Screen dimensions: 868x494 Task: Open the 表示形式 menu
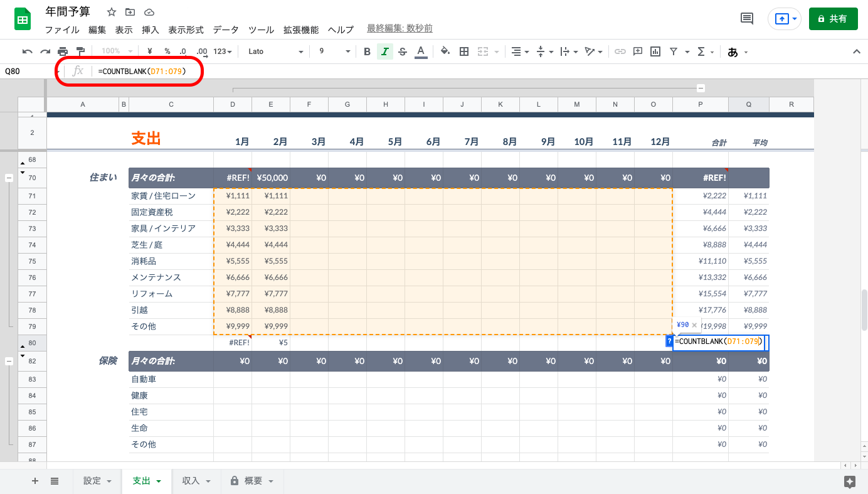click(186, 30)
